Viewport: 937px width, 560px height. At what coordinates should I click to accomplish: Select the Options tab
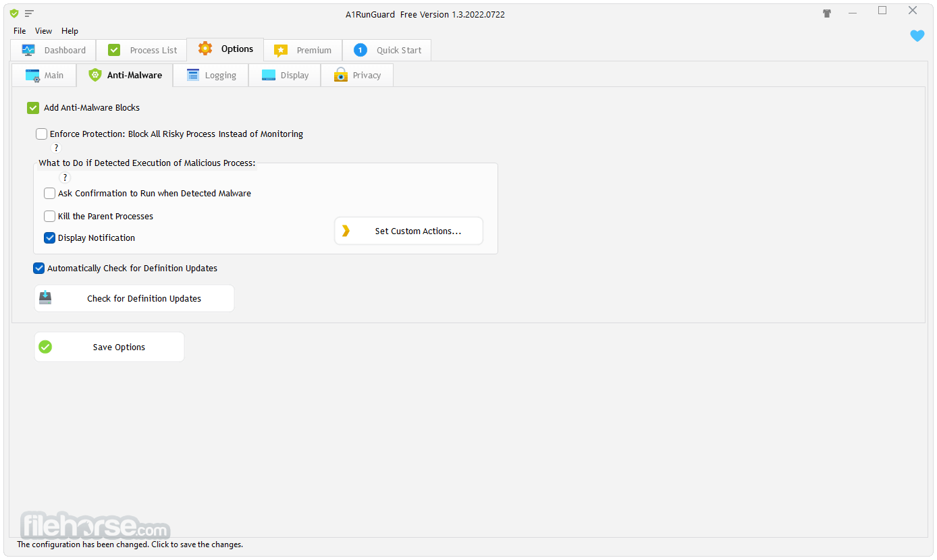(225, 49)
